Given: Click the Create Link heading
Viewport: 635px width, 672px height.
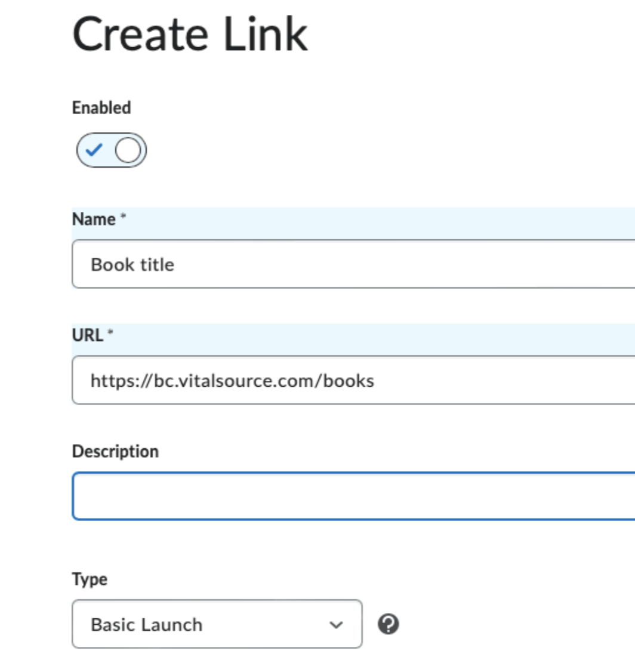Looking at the screenshot, I should click(190, 34).
